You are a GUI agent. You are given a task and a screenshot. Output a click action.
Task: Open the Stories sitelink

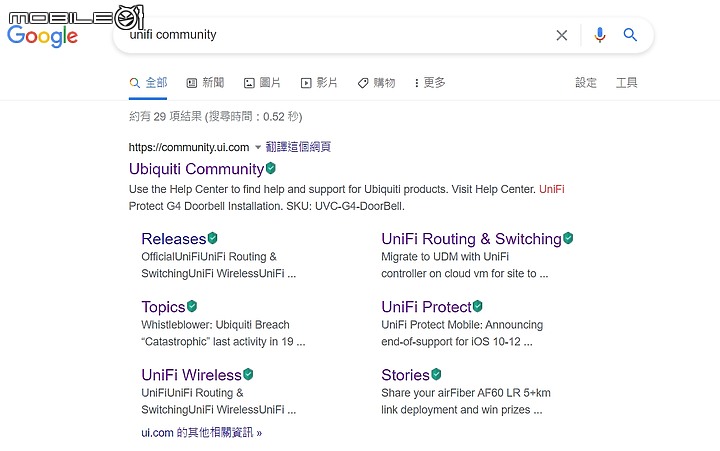click(x=405, y=375)
